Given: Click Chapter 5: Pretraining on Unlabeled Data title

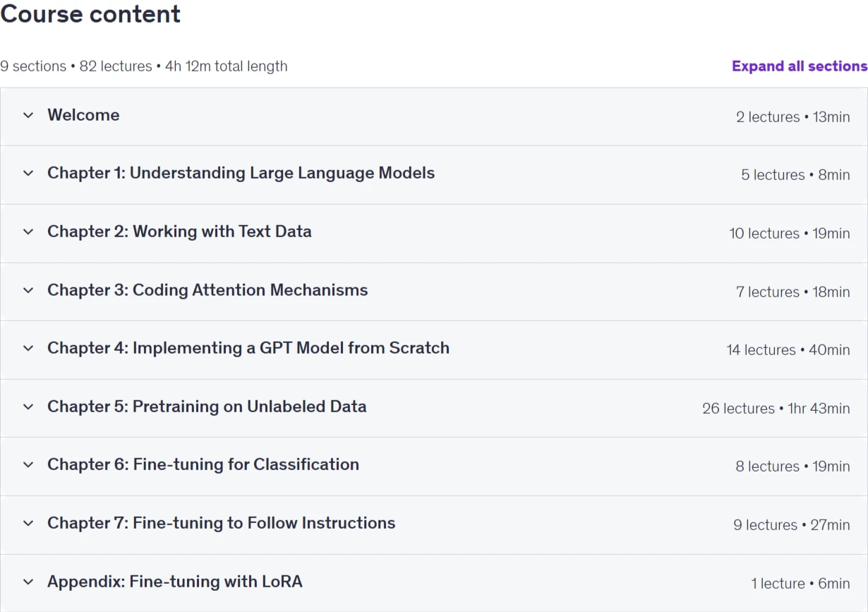Looking at the screenshot, I should click(207, 407).
